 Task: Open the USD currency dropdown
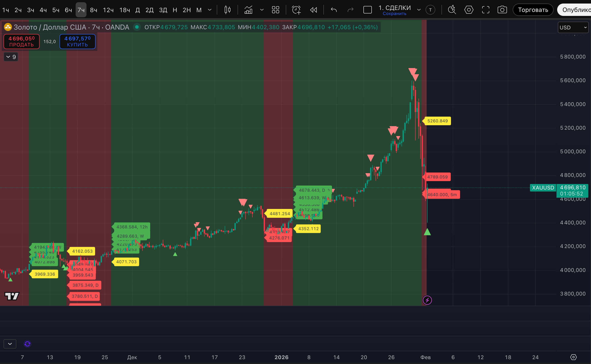573,27
